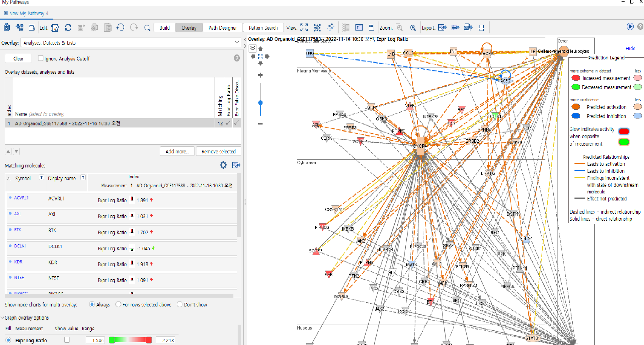This screenshot has width=644, height=345.
Task: Click the export and email icon
Action: (468, 27)
